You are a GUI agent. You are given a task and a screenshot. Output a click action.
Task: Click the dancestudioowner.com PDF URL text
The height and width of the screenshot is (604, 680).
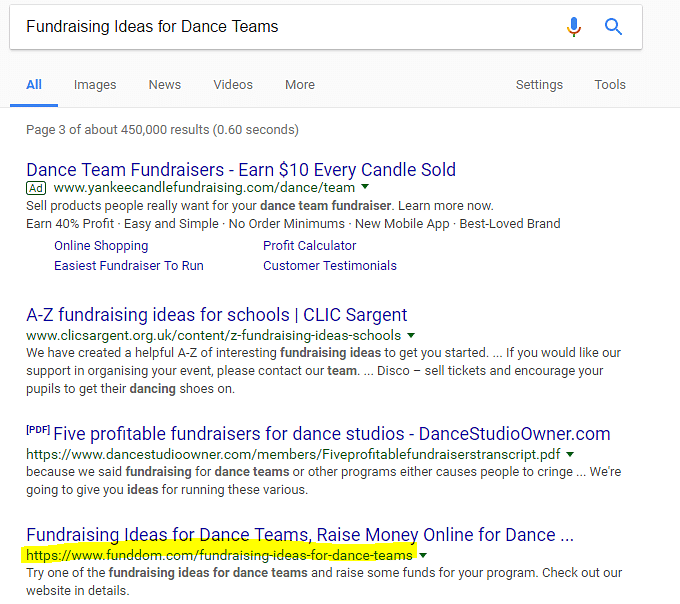click(293, 454)
